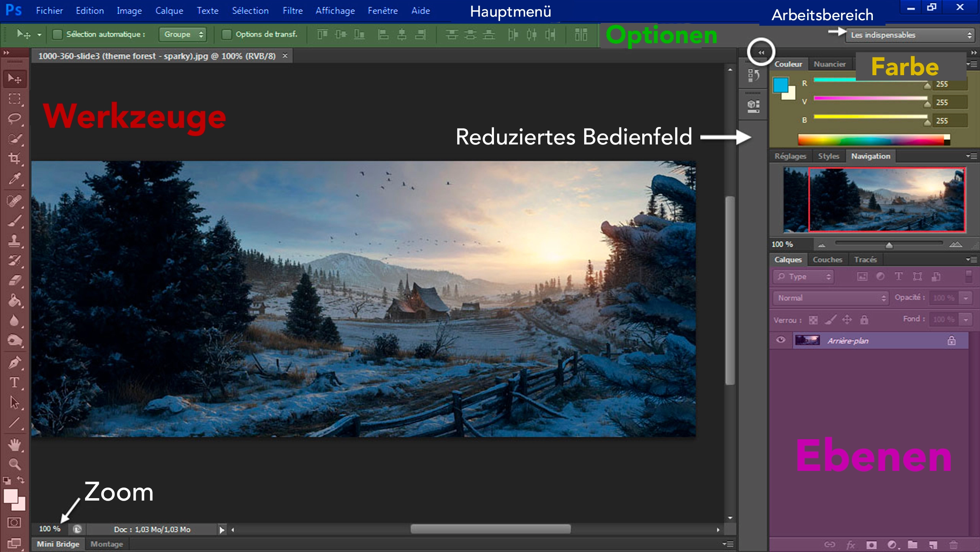
Task: Switch to the Couches tab
Action: point(828,259)
